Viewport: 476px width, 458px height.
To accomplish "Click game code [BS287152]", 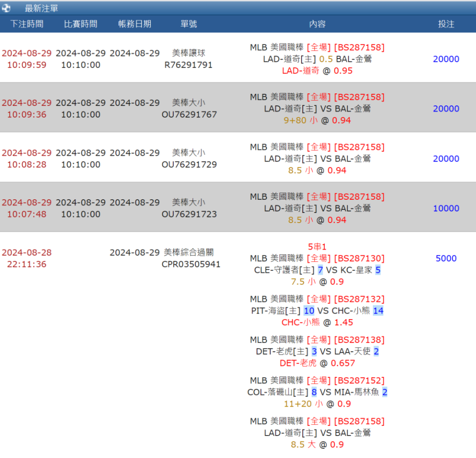I will 360,381.
